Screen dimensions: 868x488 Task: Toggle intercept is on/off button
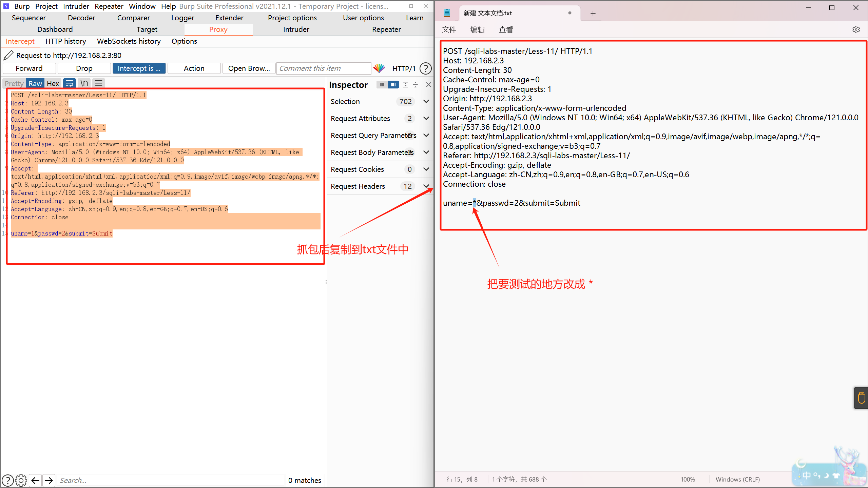click(139, 67)
